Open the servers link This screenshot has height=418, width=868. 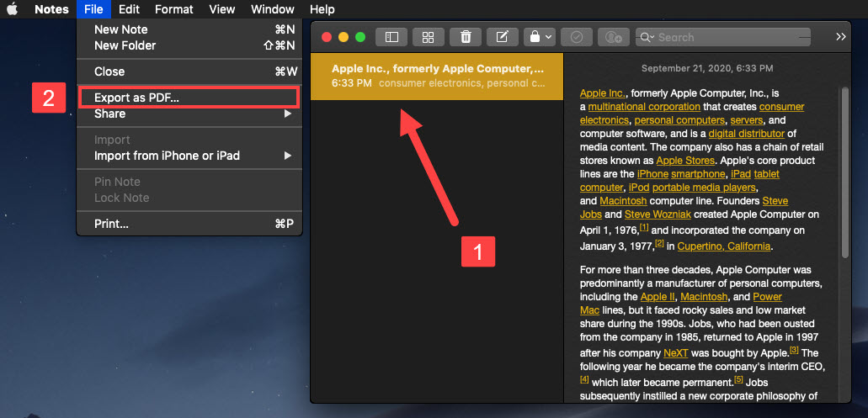[748, 120]
